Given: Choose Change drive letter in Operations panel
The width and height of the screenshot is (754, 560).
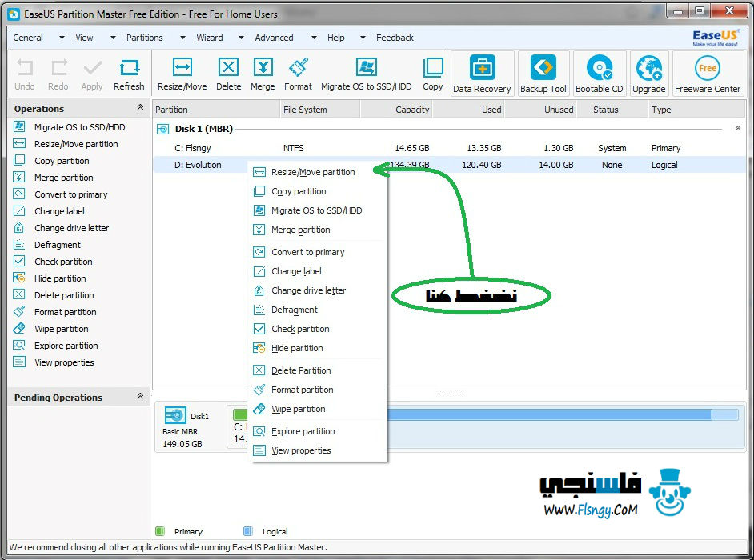Looking at the screenshot, I should click(72, 228).
